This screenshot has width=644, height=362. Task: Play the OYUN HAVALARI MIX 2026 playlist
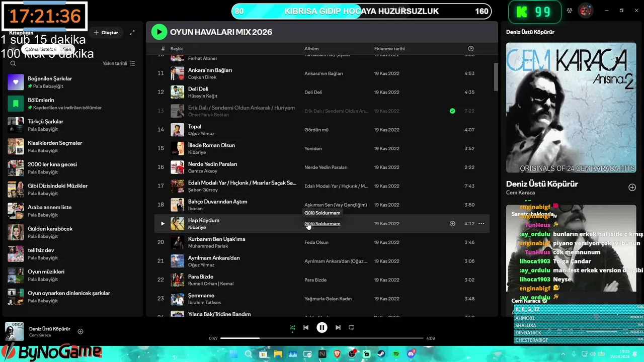coord(159,32)
